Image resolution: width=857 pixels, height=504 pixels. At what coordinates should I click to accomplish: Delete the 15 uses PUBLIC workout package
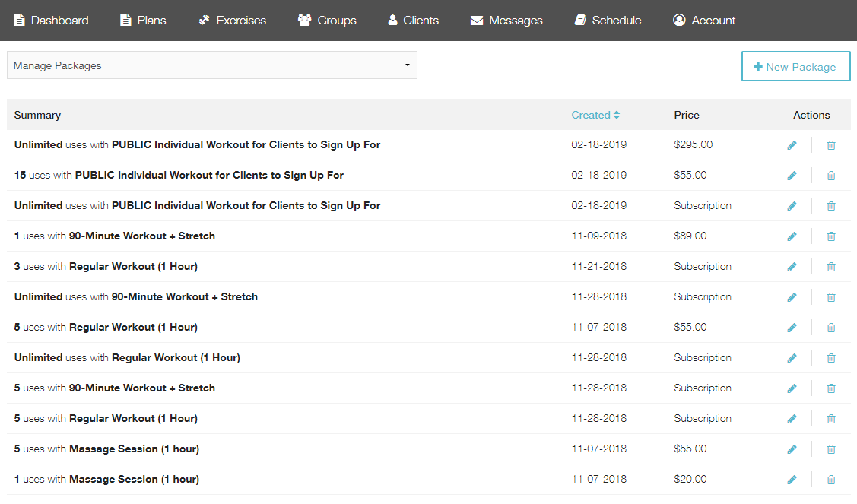(x=831, y=176)
